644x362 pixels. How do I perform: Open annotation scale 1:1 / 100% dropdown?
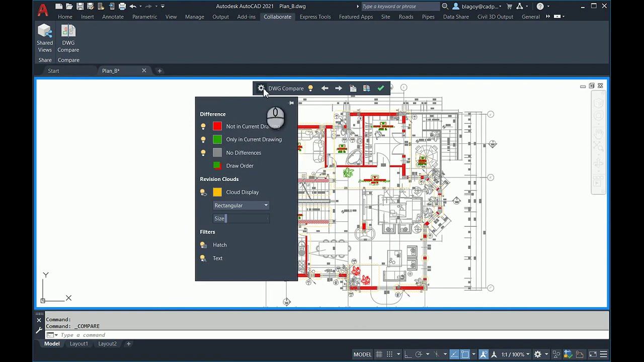[515, 354]
